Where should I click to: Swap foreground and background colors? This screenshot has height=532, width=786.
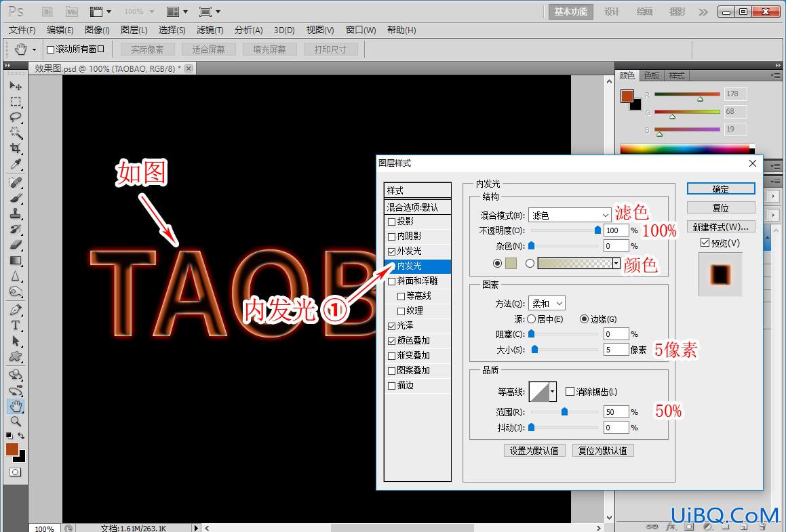(x=21, y=436)
